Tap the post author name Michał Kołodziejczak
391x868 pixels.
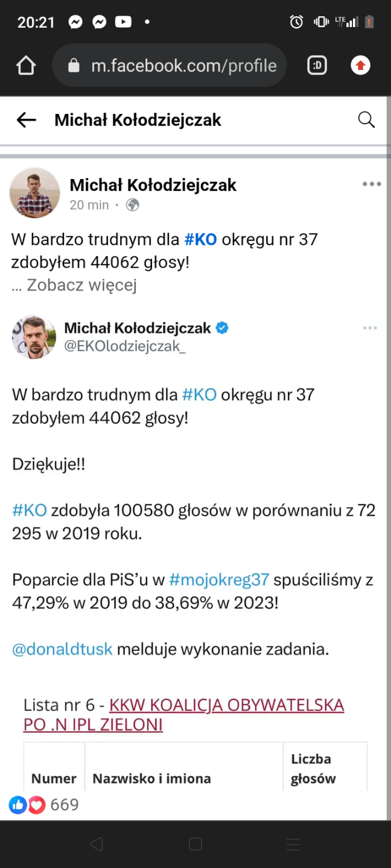coord(153,185)
